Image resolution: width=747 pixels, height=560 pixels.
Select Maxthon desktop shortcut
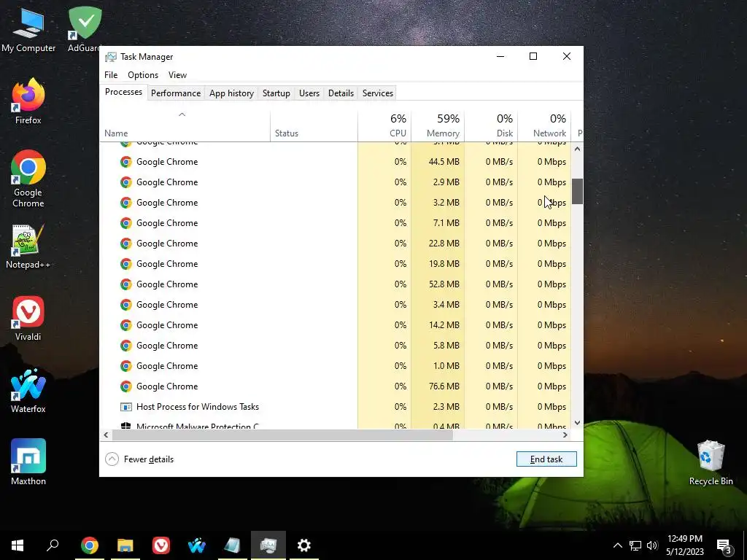[x=28, y=462]
